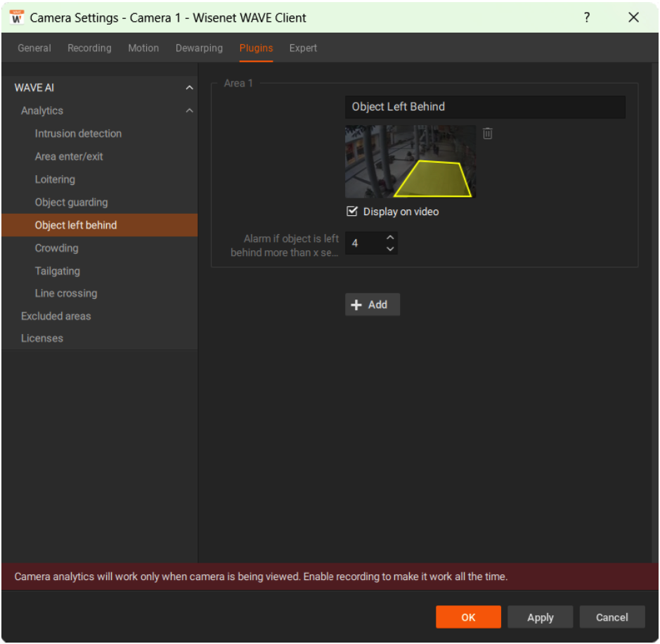Open help via the question mark button
This screenshot has height=644, width=660.
click(x=587, y=18)
